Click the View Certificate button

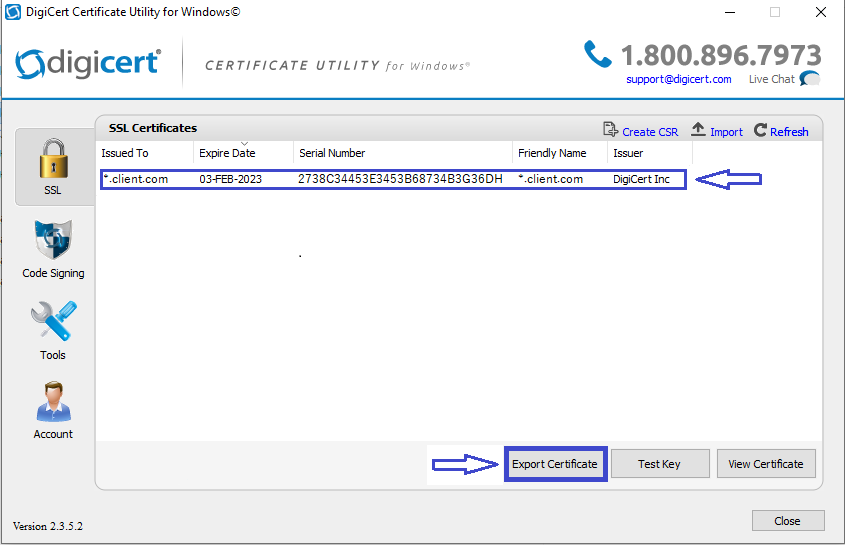(766, 464)
